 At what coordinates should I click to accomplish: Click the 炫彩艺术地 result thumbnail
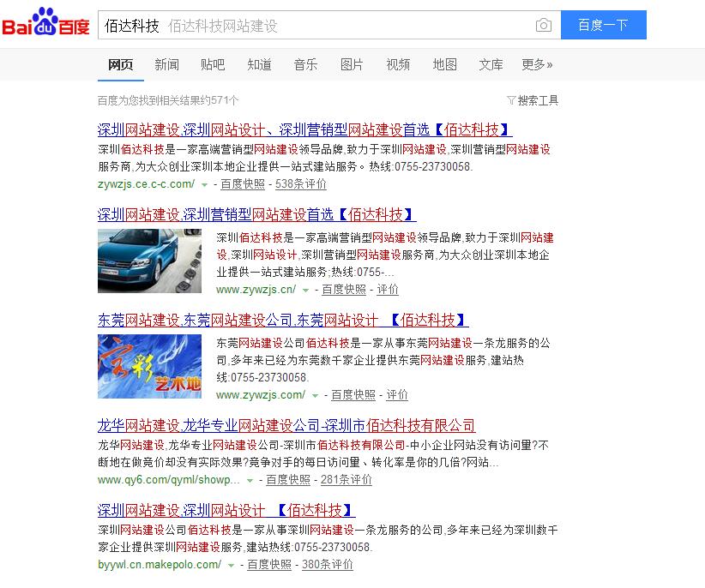click(x=149, y=366)
